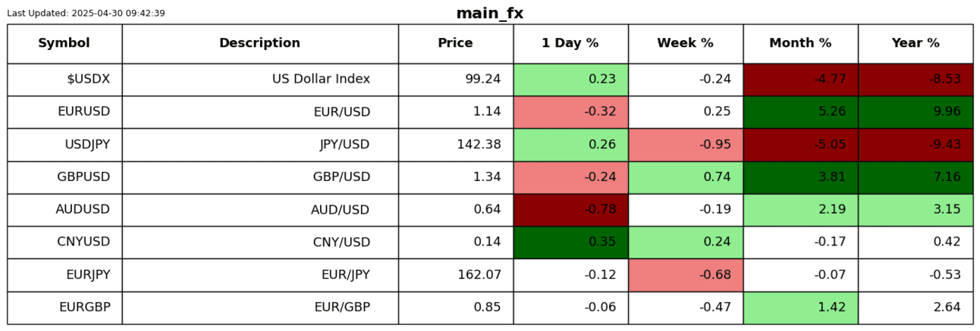The width and height of the screenshot is (980, 331).
Task: Select the Price column header
Action: tap(455, 43)
